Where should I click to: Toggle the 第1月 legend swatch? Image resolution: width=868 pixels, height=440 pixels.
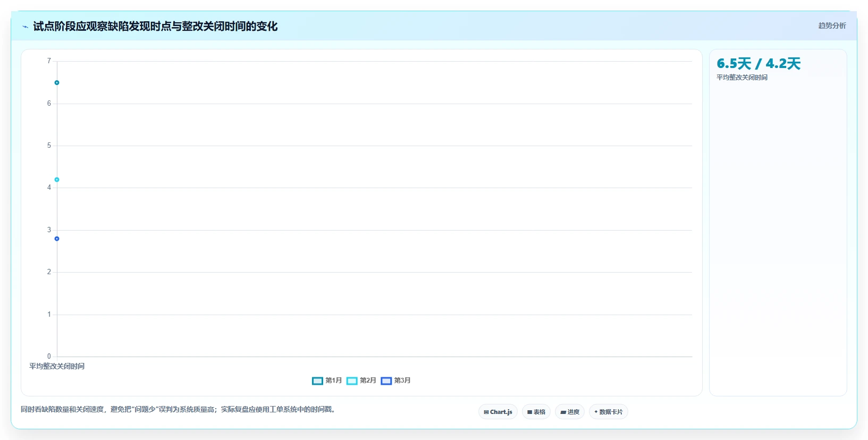[x=317, y=381]
